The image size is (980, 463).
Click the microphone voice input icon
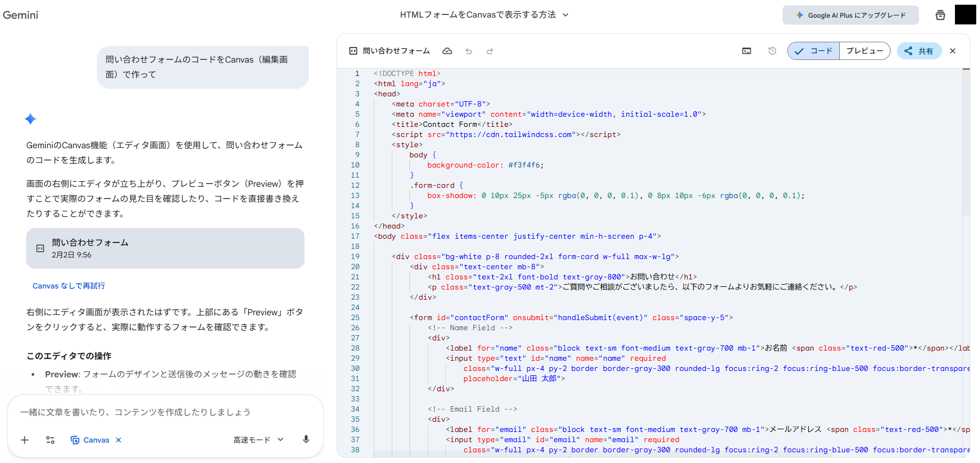(306, 439)
